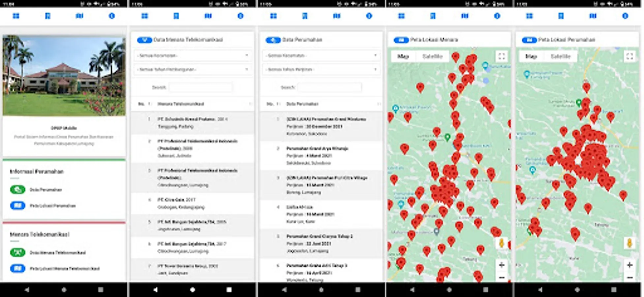Screen dimensions: 644x297
Task: Choose the map icon atop the Peta Lokasi Menara screen
Action: (x=465, y=16)
